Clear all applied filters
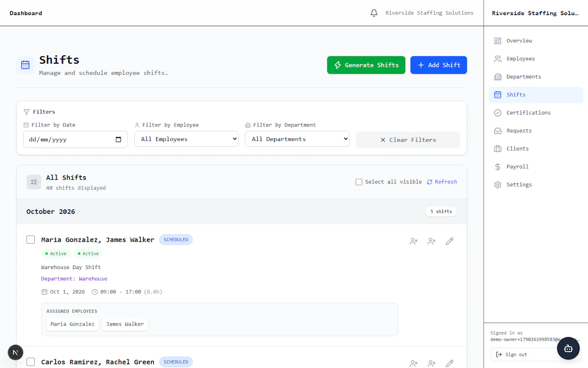Viewport: 588px width, 368px height. pos(408,140)
